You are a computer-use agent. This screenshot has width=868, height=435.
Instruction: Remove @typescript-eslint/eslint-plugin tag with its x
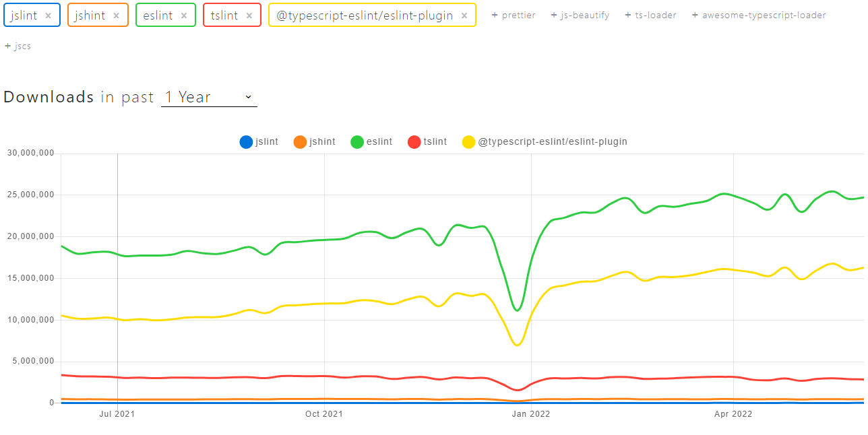coord(464,15)
